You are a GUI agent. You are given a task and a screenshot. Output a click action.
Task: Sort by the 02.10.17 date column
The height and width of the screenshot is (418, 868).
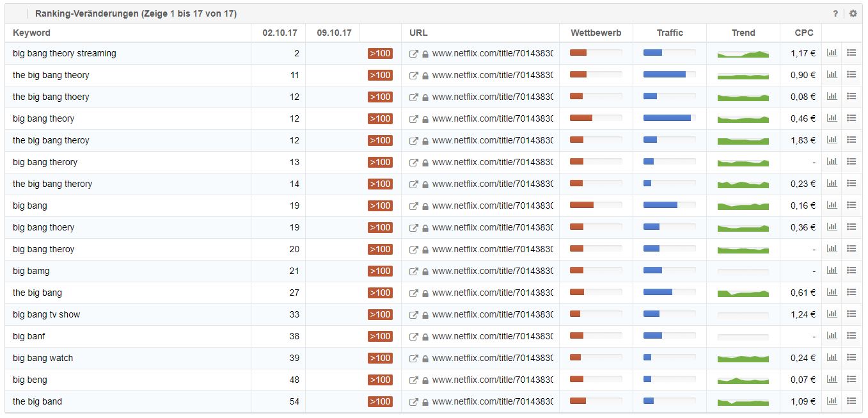point(278,33)
